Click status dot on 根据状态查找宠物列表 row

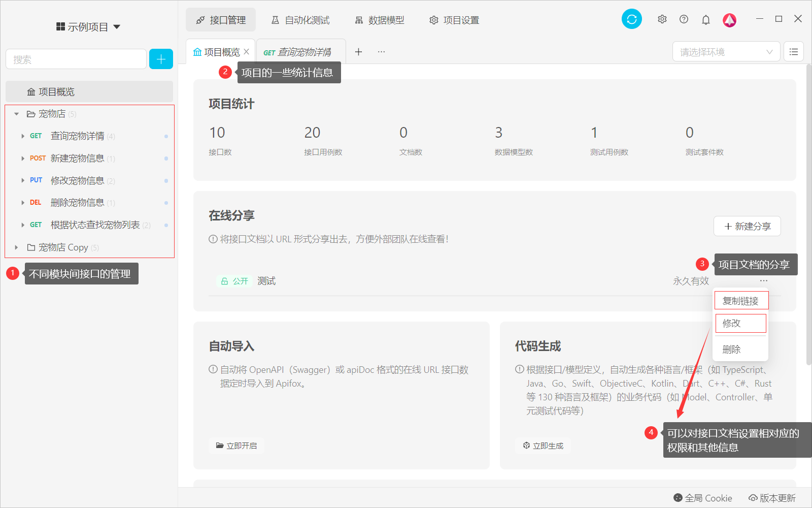tap(166, 225)
